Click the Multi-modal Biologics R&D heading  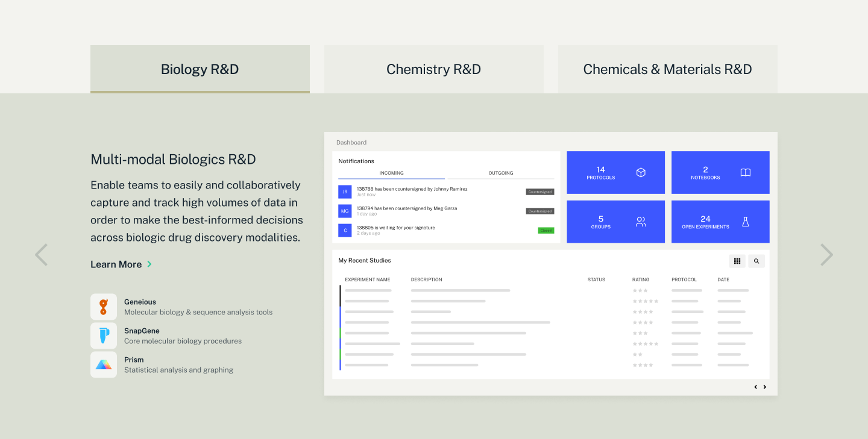(173, 160)
